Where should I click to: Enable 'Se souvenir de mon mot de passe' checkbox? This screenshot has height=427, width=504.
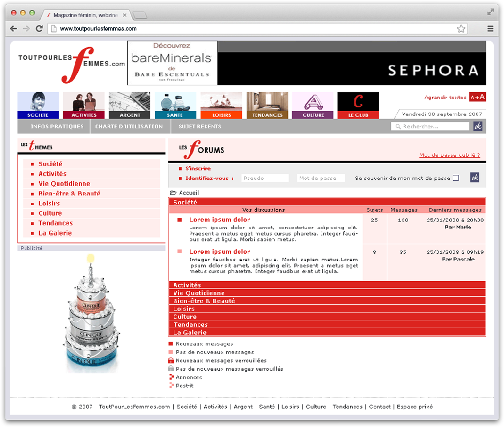point(456,178)
